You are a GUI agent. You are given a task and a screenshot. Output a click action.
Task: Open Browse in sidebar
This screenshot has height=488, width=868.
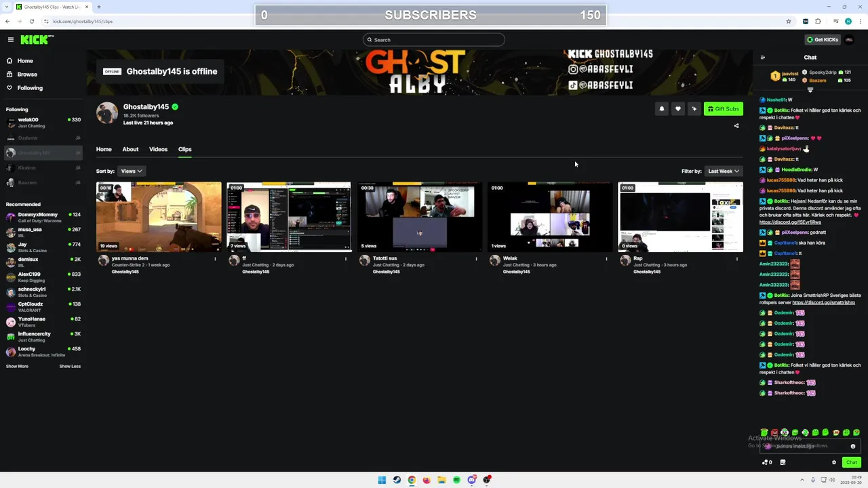click(x=27, y=75)
